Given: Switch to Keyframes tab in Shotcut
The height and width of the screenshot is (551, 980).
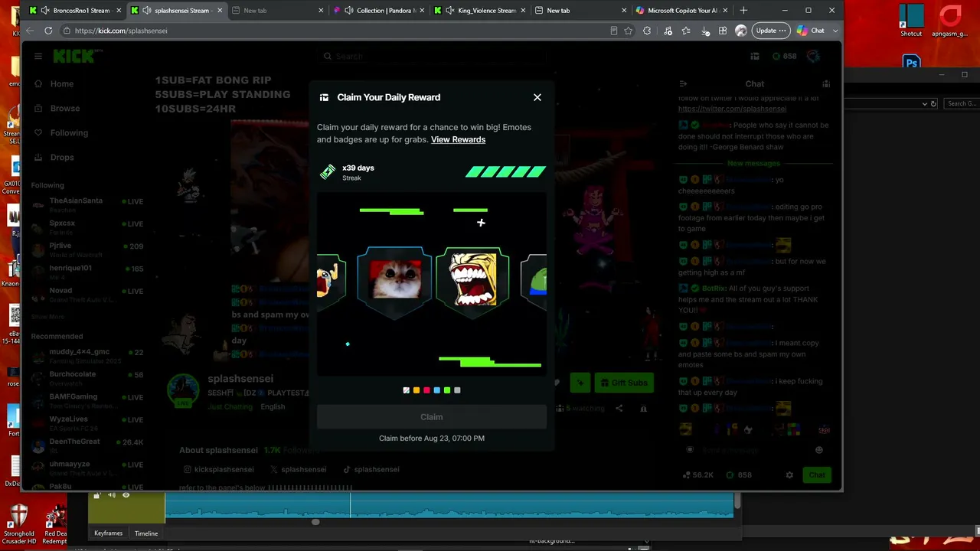Looking at the screenshot, I should [108, 533].
